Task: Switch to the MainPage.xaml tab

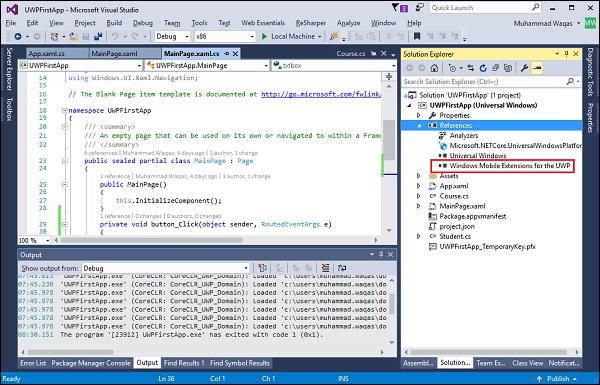Action: [x=114, y=54]
